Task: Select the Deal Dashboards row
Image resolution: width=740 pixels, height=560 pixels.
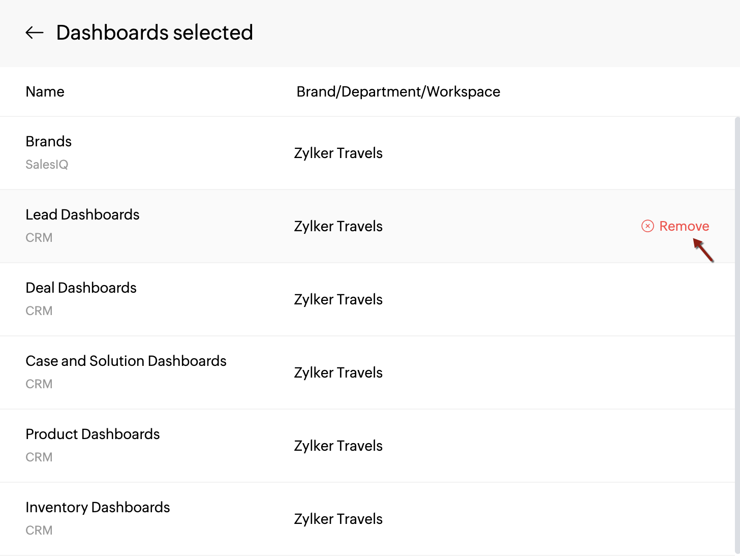Action: pos(367,299)
